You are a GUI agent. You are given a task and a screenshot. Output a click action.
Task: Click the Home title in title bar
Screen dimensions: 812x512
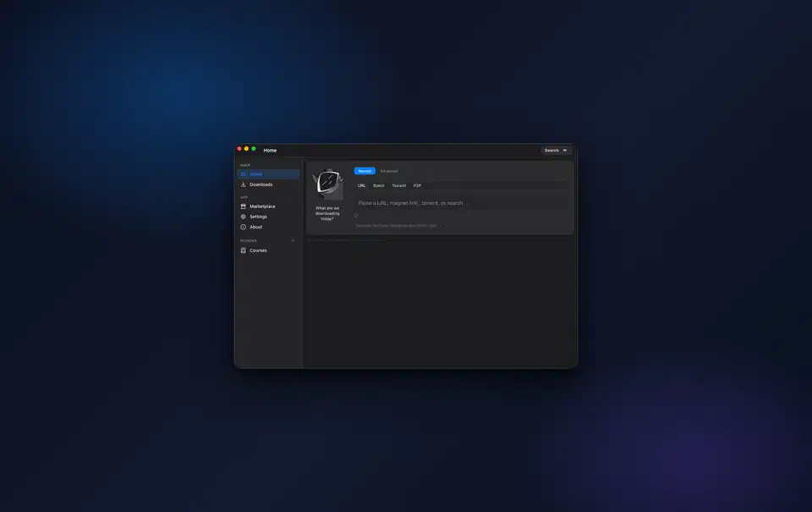[x=270, y=151]
